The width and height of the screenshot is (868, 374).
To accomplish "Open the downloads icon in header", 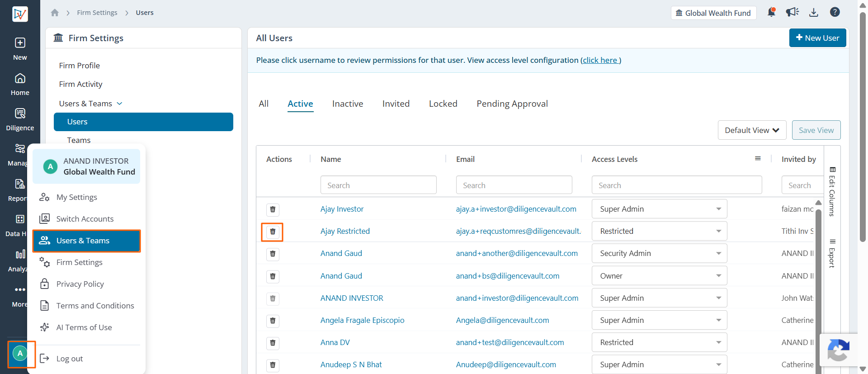I will [x=814, y=12].
